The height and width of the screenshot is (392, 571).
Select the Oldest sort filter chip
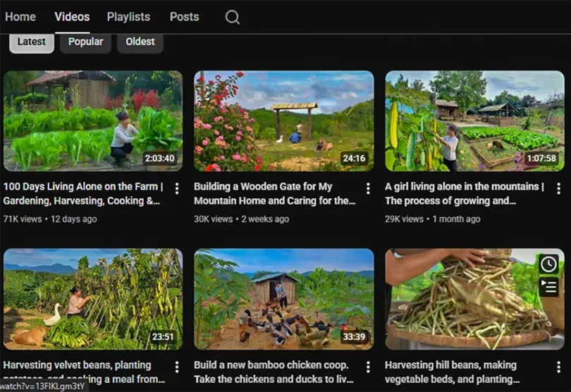(140, 42)
